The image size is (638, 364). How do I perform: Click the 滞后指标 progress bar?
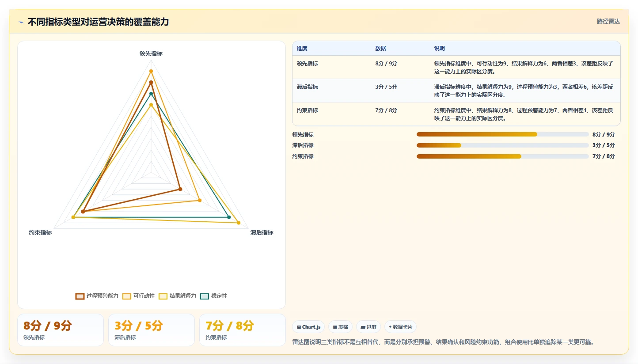tap(502, 145)
